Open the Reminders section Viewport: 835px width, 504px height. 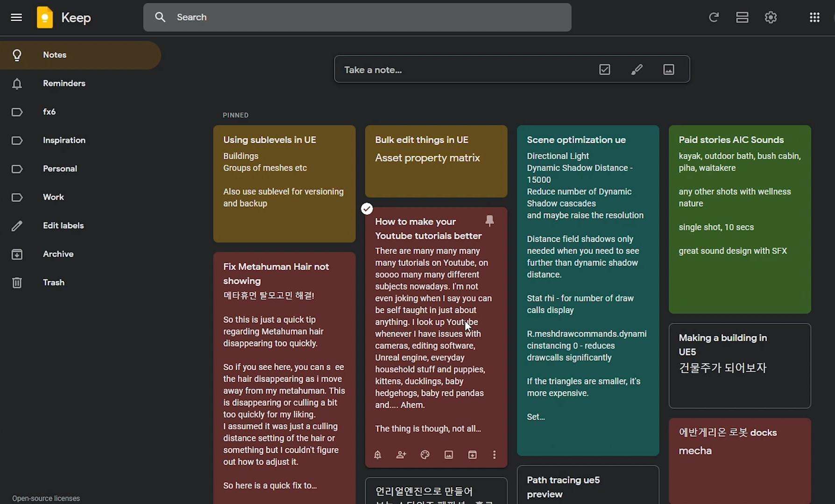[x=80, y=84]
